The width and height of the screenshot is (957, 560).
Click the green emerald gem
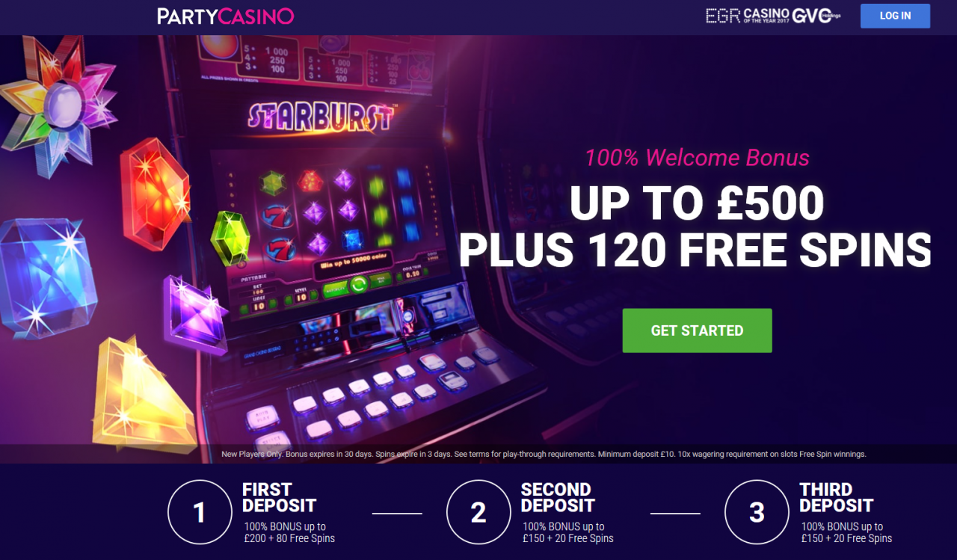click(230, 237)
